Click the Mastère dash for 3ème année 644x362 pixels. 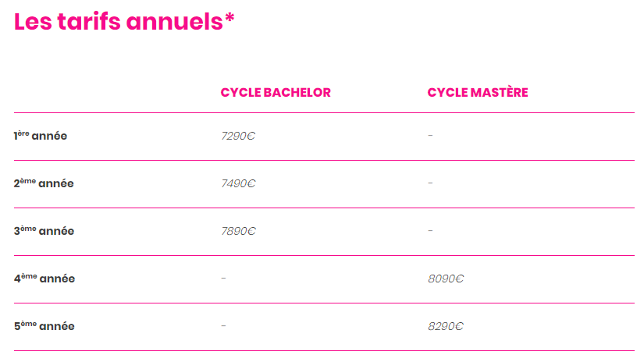click(430, 231)
